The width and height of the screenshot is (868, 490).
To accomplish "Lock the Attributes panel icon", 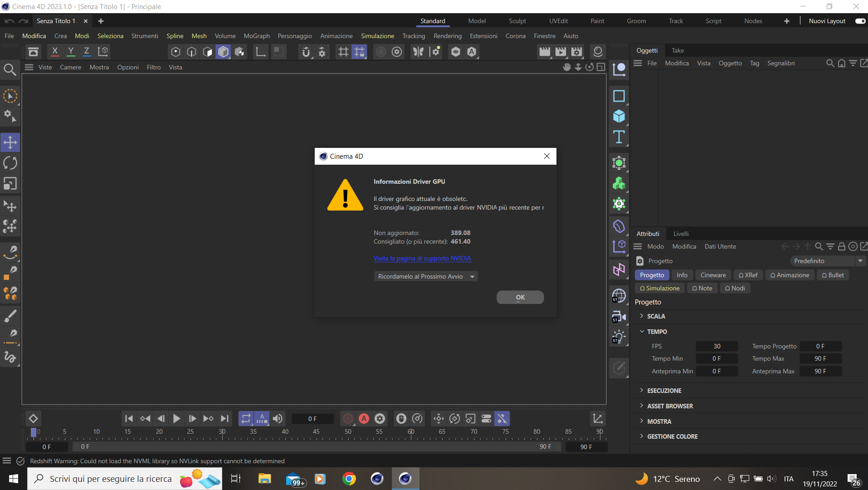I will (x=841, y=246).
